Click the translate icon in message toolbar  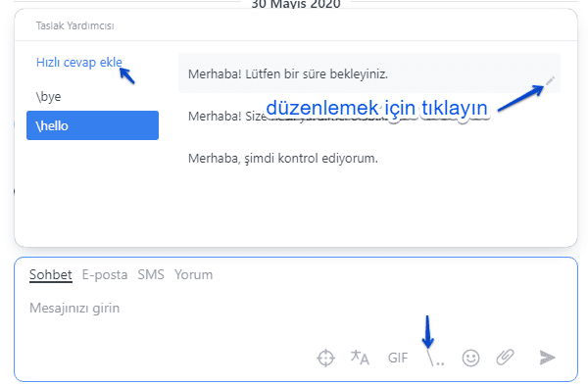pos(360,358)
